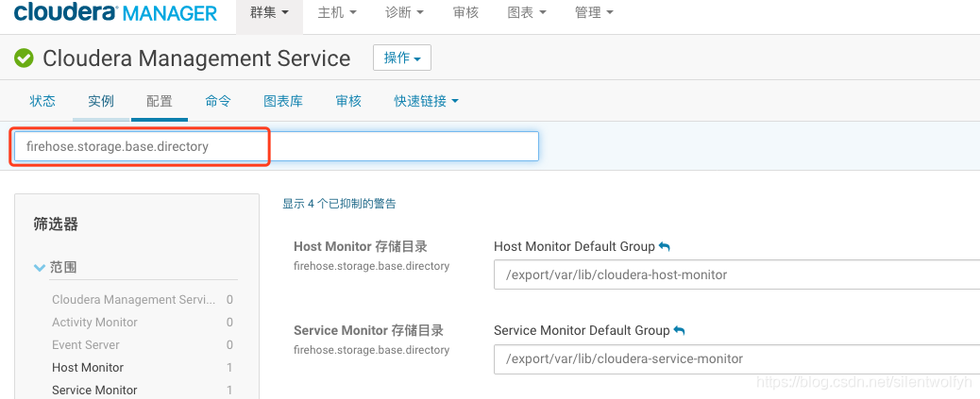Viewport: 980px width, 399px height.
Task: Open the 管理 menu
Action: click(x=594, y=13)
